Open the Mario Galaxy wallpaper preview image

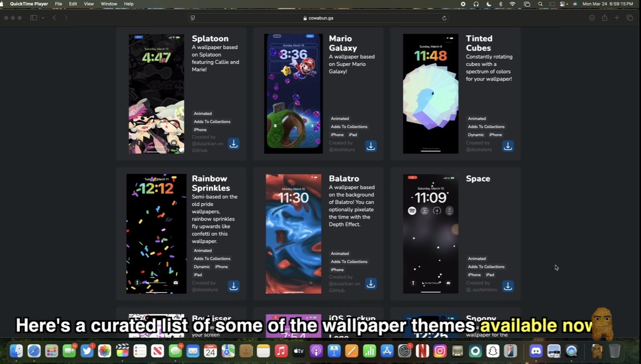(x=293, y=94)
